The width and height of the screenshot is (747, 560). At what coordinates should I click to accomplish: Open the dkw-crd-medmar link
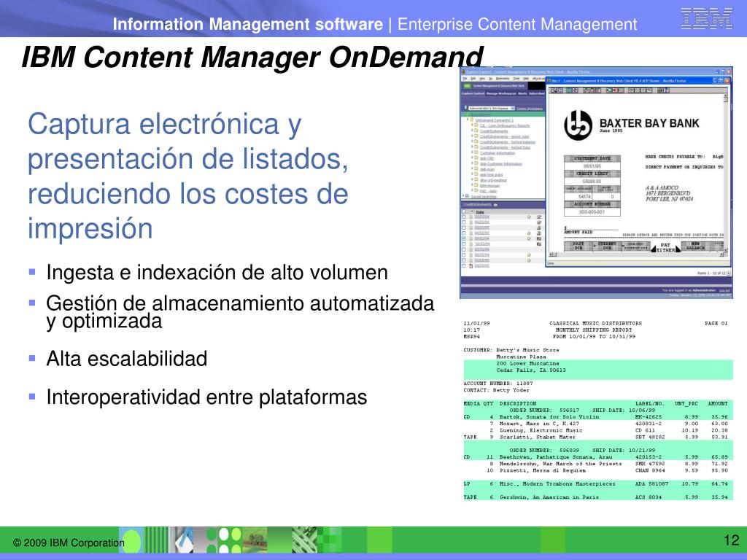(494, 180)
